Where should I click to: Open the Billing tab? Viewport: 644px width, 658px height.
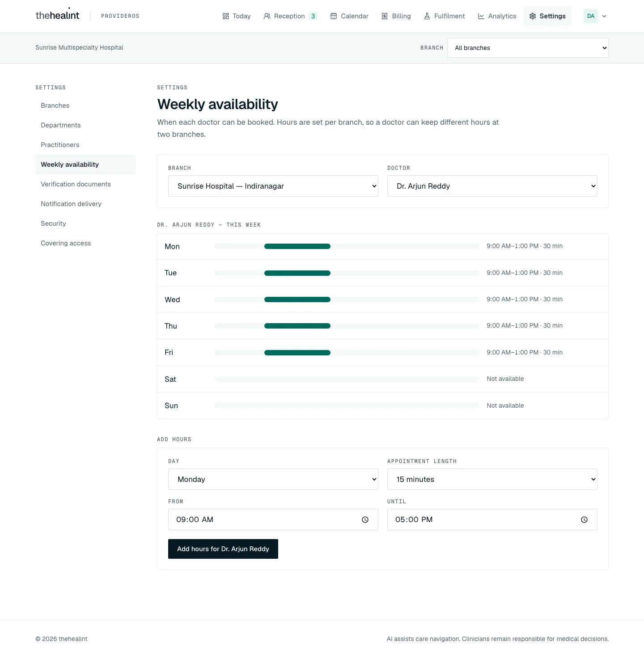[x=396, y=16]
